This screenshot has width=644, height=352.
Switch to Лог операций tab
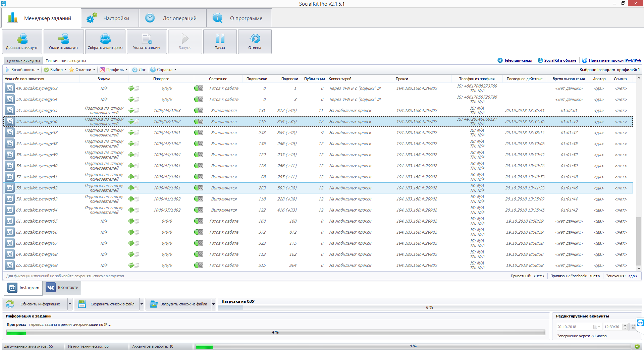point(172,18)
